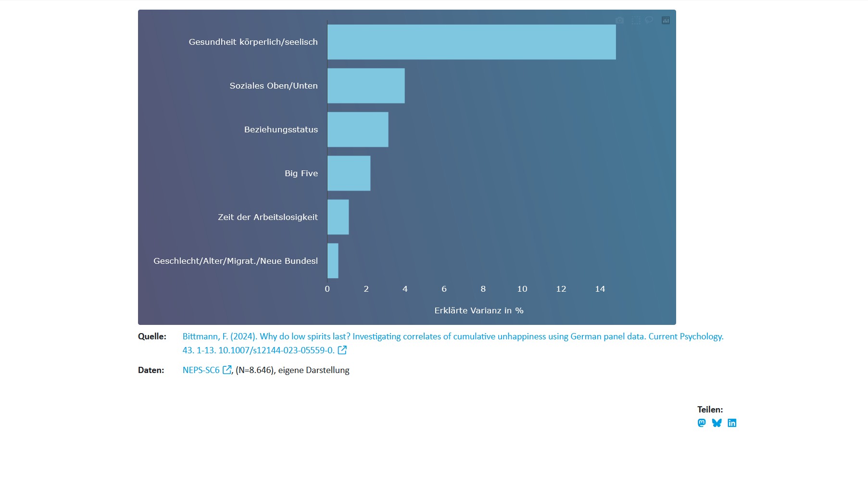
Task: Click the Zeit der Arbeitslosigkeit bar
Action: click(338, 217)
